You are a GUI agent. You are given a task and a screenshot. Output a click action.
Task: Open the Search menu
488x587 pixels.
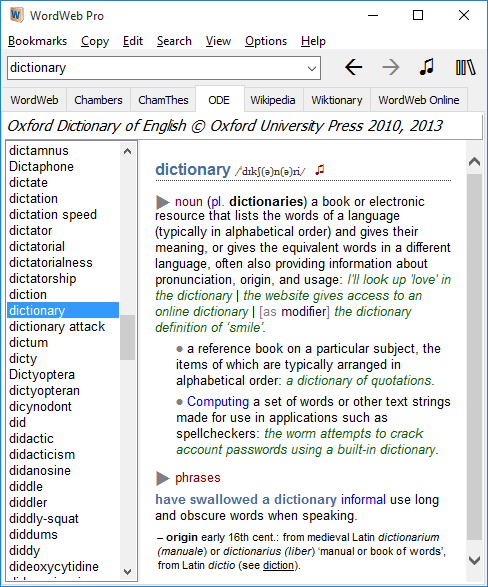coord(174,41)
